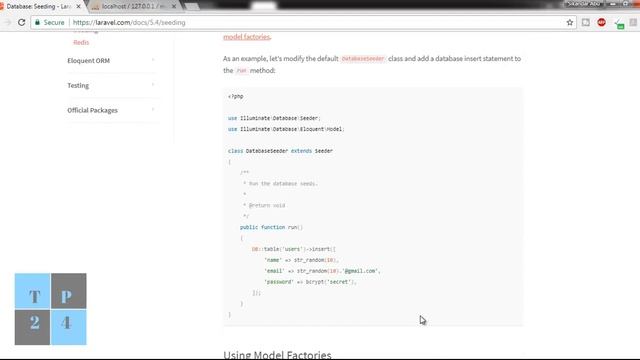Click the 'use Illuminate\Database\Seeder' code line

click(274, 118)
